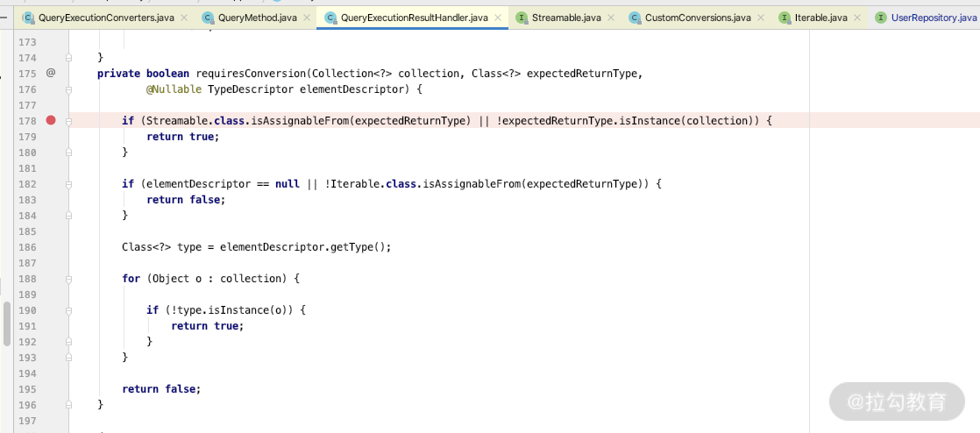This screenshot has width=980, height=433.
Task: Click the interface icon on Streamable.java tab
Action: point(522,18)
